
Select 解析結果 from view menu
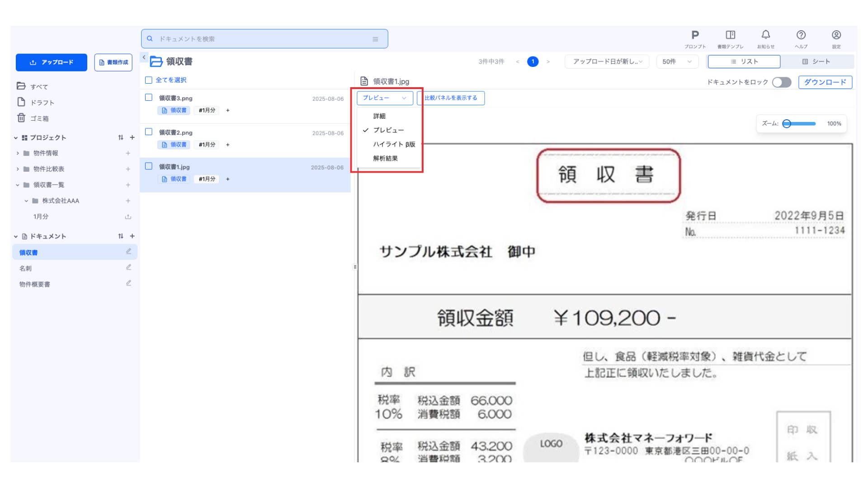[x=385, y=159]
